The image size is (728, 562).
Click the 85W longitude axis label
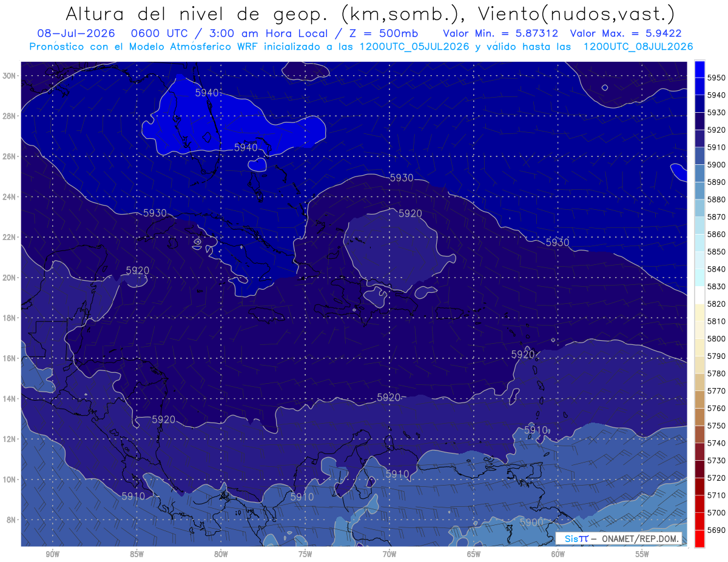tap(136, 554)
